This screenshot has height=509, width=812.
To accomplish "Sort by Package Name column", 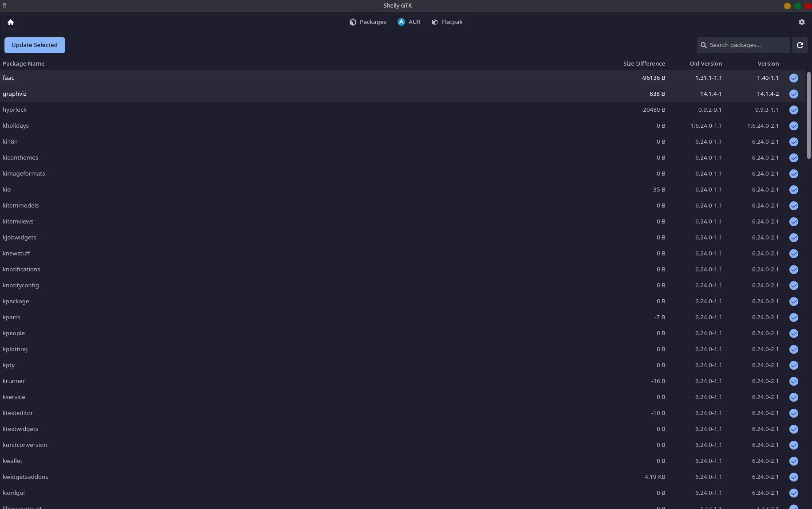I will 24,64.
